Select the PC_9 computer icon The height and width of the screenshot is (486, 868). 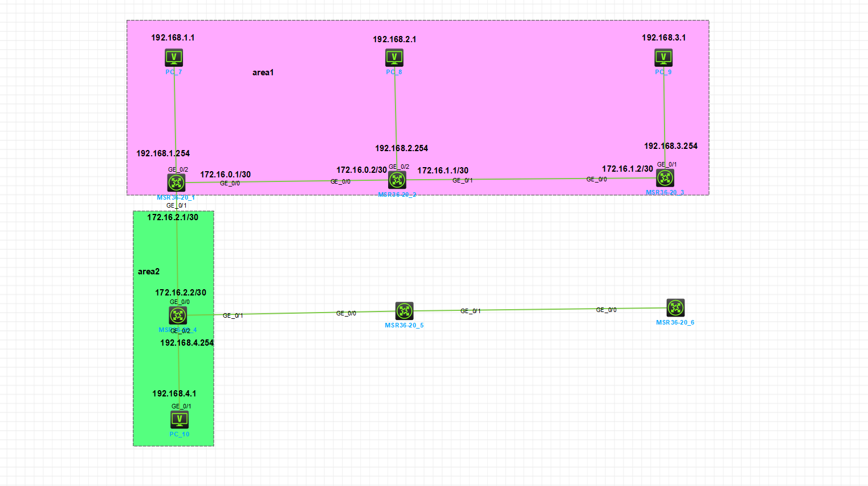pyautogui.click(x=663, y=58)
